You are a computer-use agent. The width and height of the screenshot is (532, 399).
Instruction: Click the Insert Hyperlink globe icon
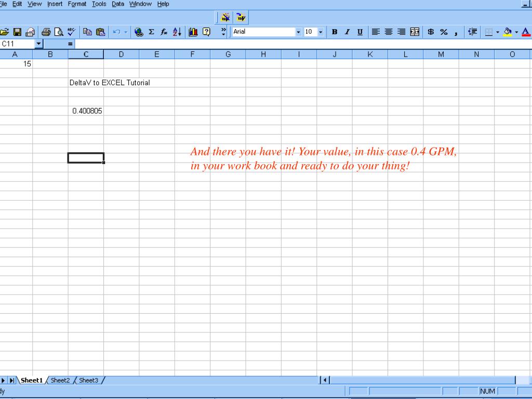[x=138, y=32]
